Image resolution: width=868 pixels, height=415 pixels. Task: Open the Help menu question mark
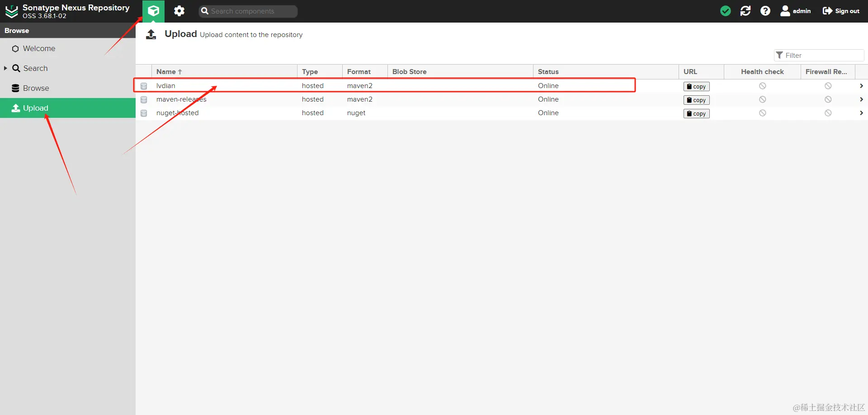click(765, 11)
